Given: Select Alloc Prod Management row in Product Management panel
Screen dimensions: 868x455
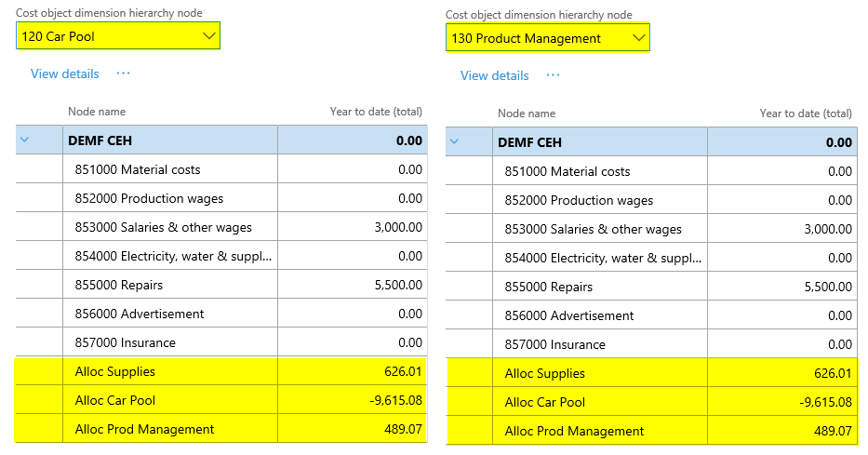Looking at the screenshot, I should (574, 431).
